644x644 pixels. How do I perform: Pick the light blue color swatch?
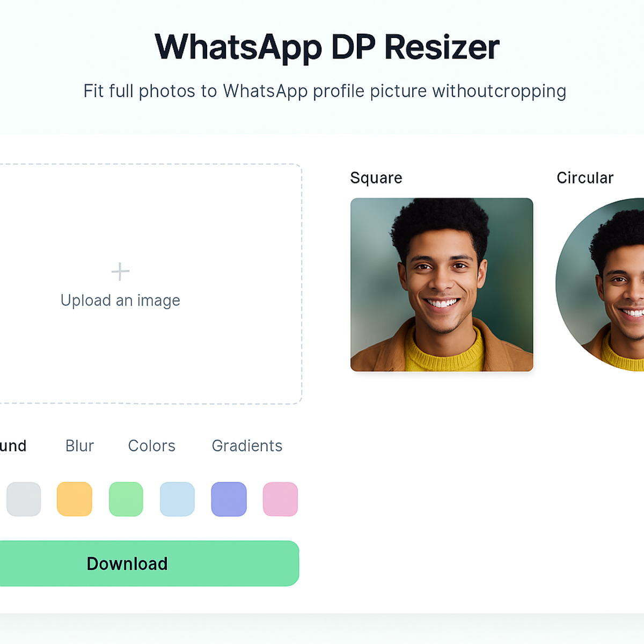tap(177, 499)
